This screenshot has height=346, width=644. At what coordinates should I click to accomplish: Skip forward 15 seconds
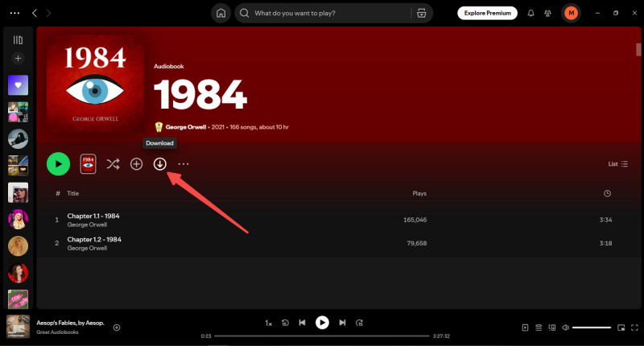[x=359, y=323]
